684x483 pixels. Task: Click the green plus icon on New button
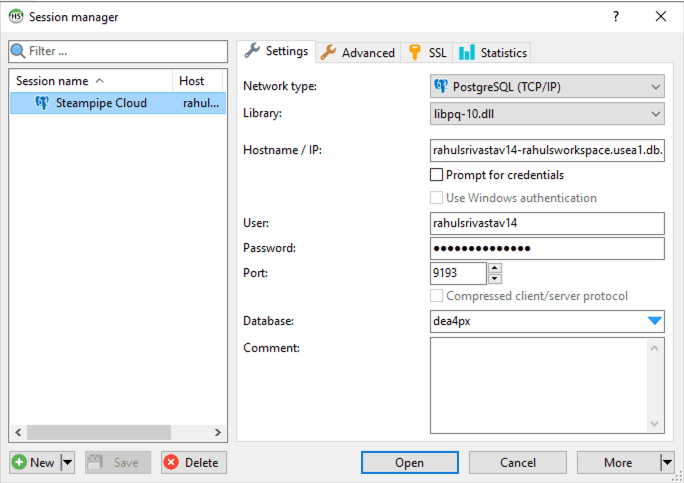tap(19, 462)
